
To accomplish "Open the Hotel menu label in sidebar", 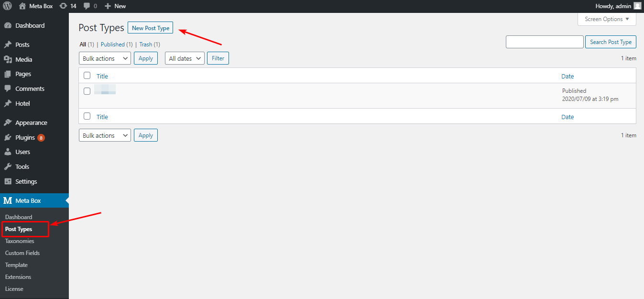I will (22, 103).
